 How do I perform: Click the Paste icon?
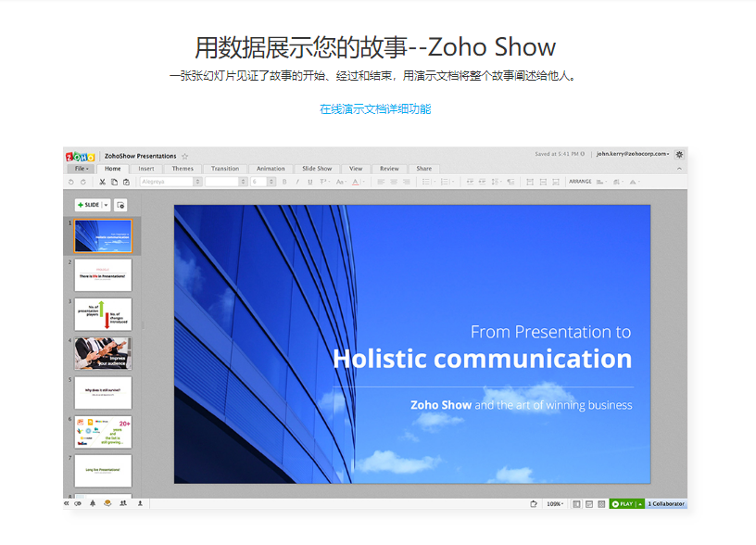pos(126,182)
